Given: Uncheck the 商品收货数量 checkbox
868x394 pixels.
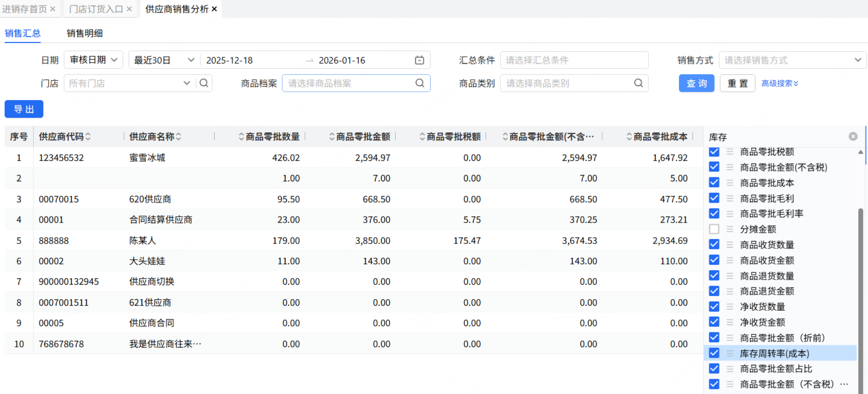Looking at the screenshot, I should click(x=714, y=245).
